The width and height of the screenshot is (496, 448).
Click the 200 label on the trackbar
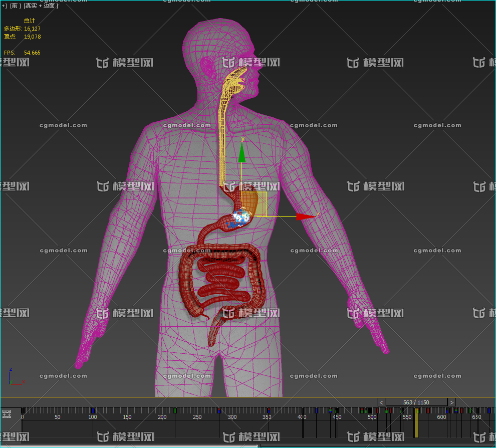(162, 417)
